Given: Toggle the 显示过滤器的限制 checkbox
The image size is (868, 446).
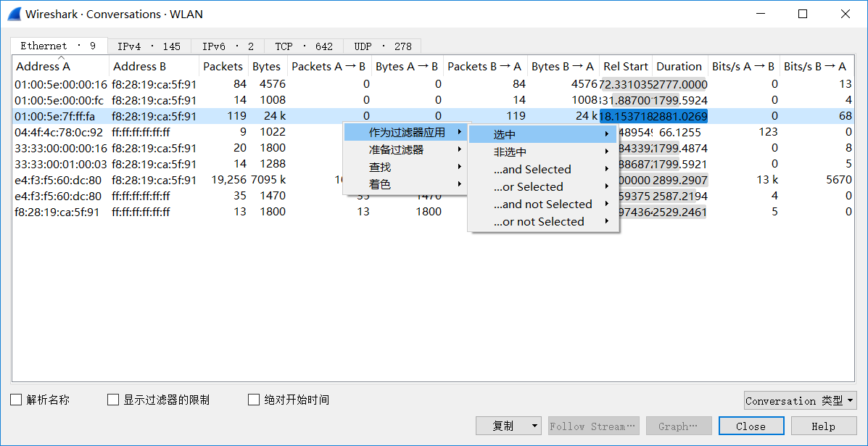Looking at the screenshot, I should click(113, 400).
